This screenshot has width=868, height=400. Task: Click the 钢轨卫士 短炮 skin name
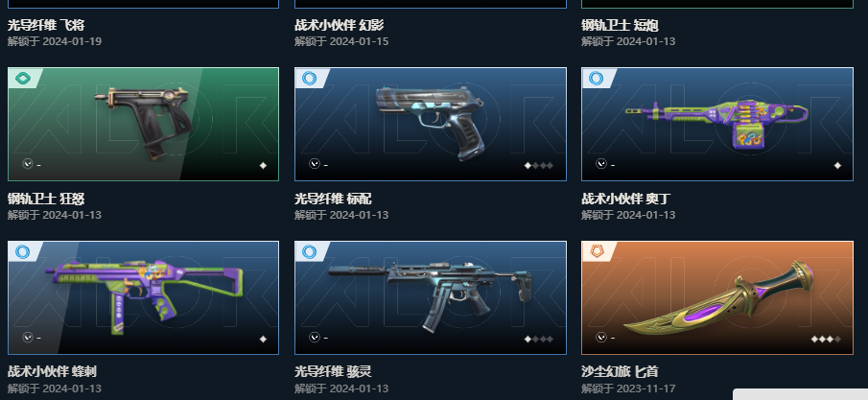pyautogui.click(x=620, y=25)
